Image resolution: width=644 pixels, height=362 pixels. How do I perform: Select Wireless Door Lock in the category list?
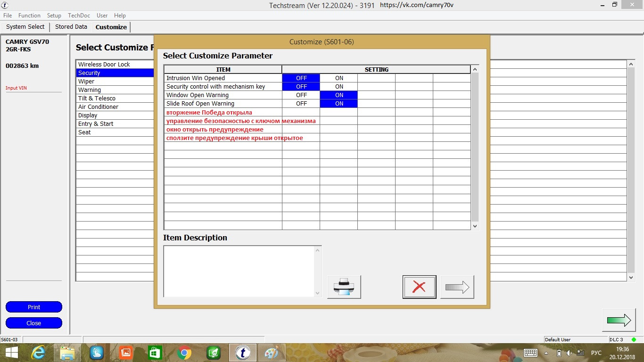(115, 65)
